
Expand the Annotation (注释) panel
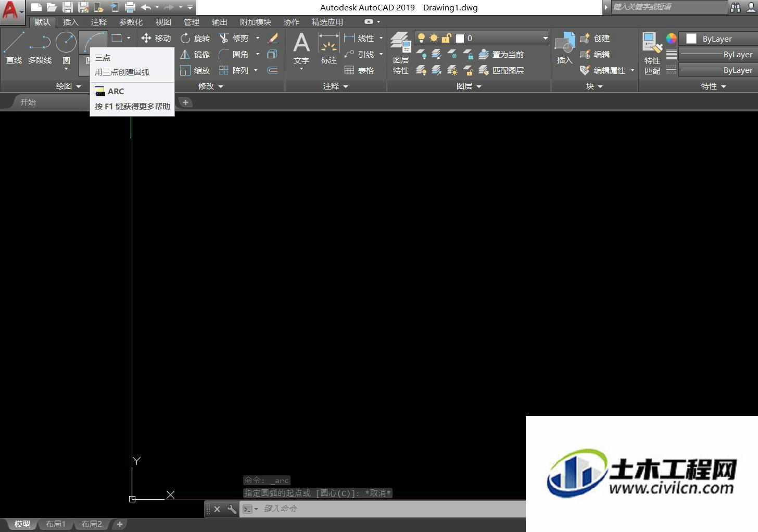(x=335, y=86)
